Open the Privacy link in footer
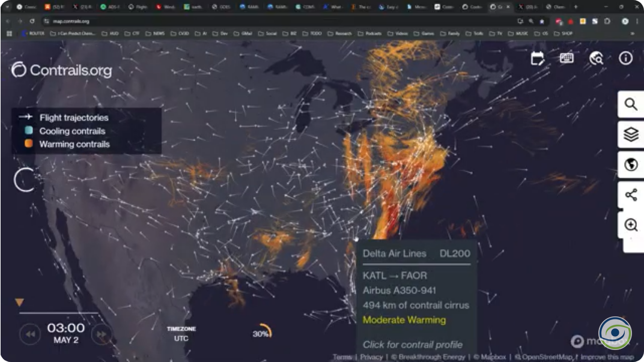The width and height of the screenshot is (644, 362). (371, 357)
